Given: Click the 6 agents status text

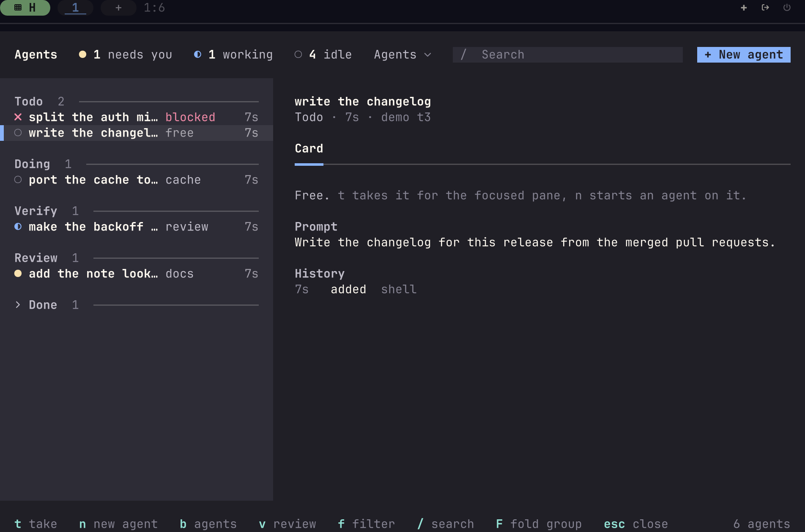Looking at the screenshot, I should pos(761,524).
